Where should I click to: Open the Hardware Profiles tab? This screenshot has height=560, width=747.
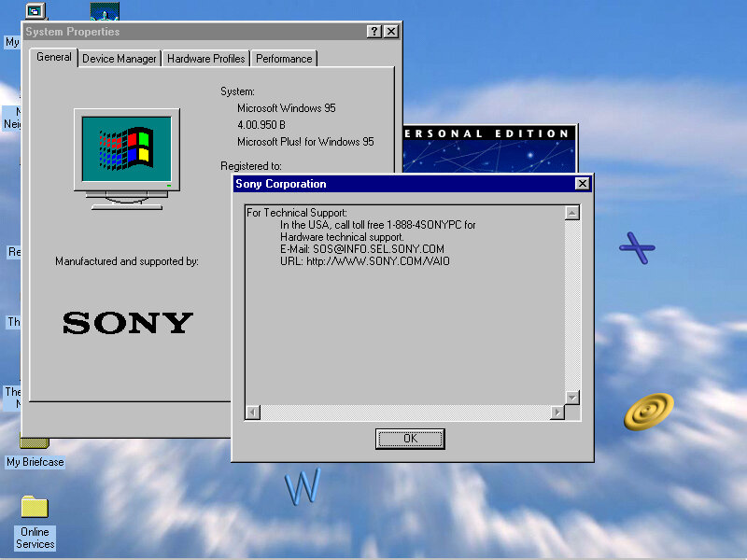(x=205, y=59)
